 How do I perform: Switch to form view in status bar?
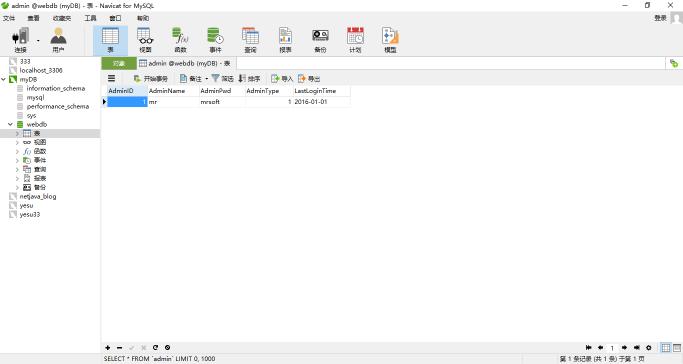click(x=677, y=347)
